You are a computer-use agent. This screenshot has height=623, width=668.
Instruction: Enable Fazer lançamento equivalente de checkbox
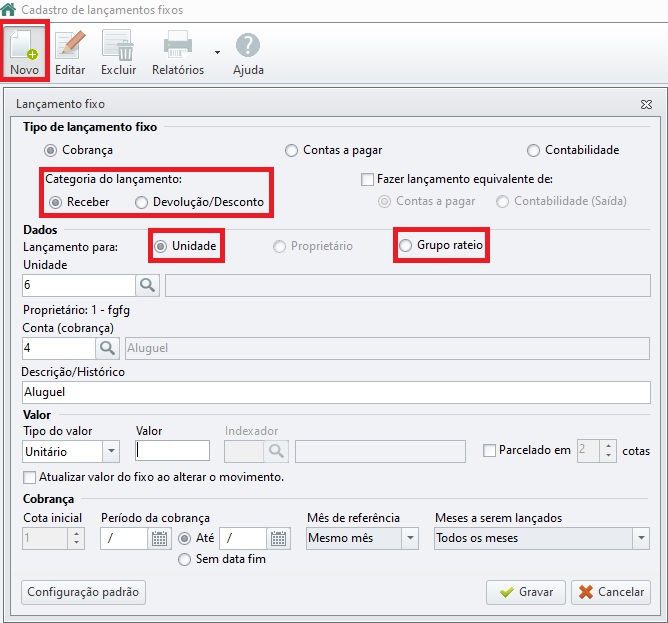click(367, 179)
